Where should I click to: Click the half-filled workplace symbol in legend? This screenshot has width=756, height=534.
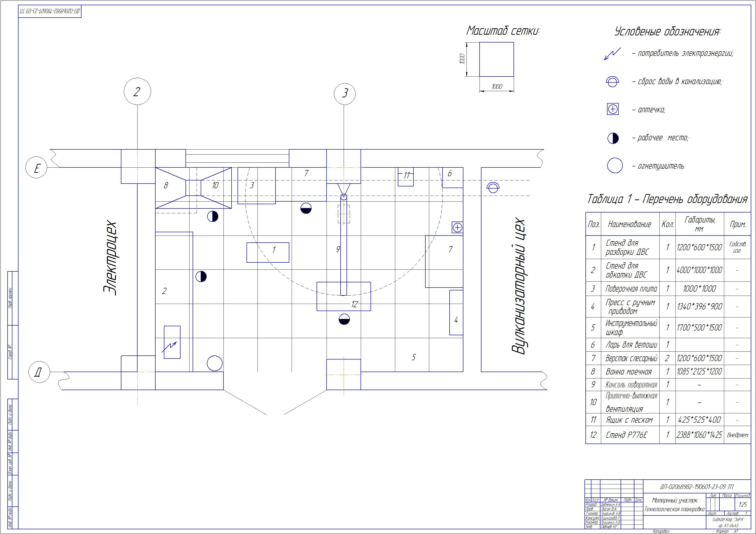[613, 138]
